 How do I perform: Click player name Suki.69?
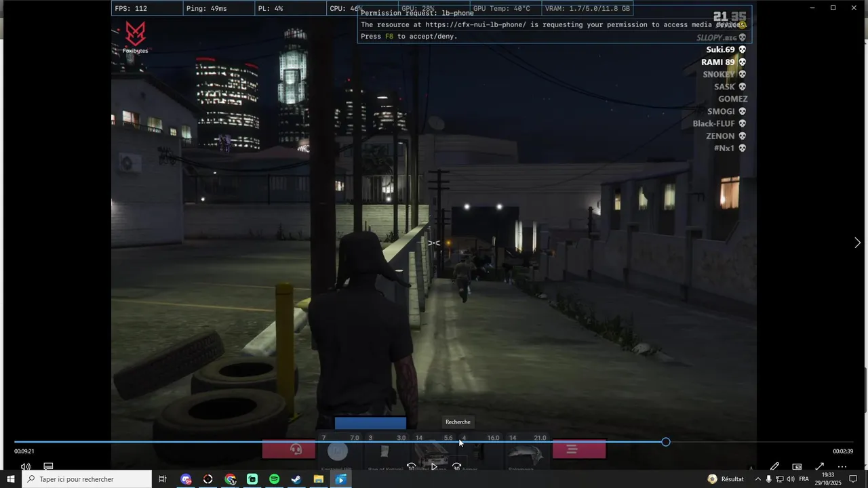[x=721, y=49]
